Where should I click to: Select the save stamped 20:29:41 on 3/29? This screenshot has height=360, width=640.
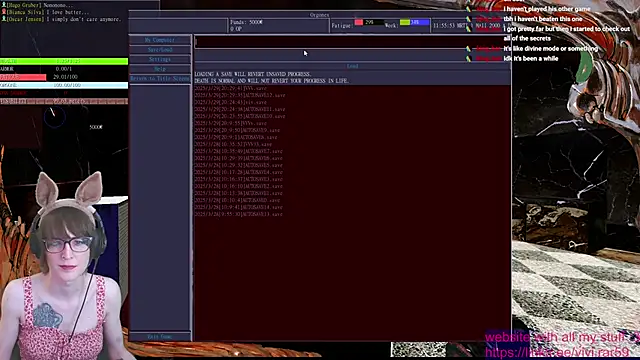tap(231, 88)
